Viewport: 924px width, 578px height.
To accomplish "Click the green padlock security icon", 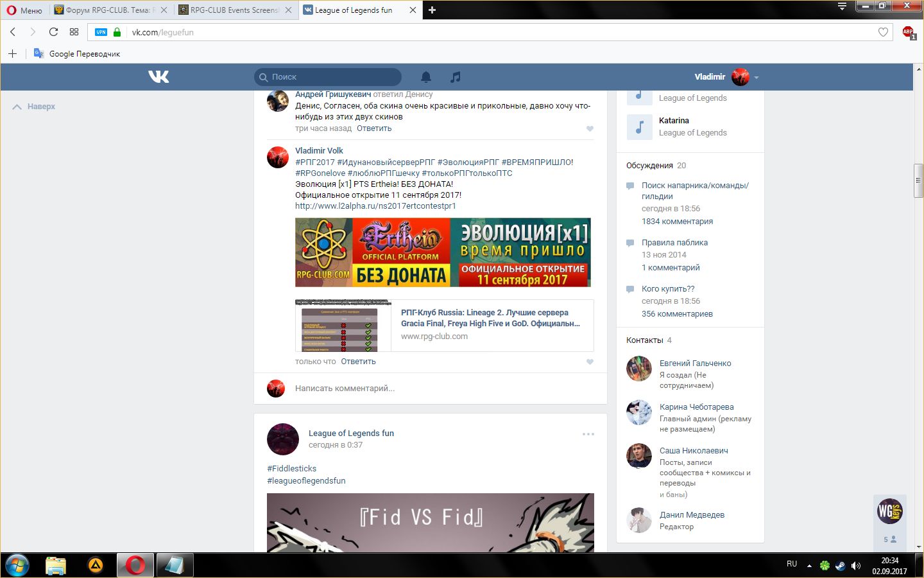I will 117,32.
